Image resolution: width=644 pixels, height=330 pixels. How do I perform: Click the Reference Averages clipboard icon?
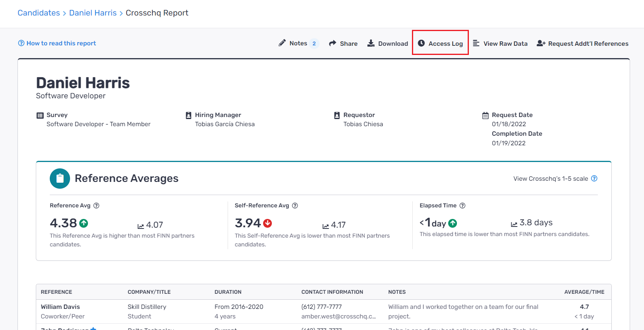tap(60, 178)
